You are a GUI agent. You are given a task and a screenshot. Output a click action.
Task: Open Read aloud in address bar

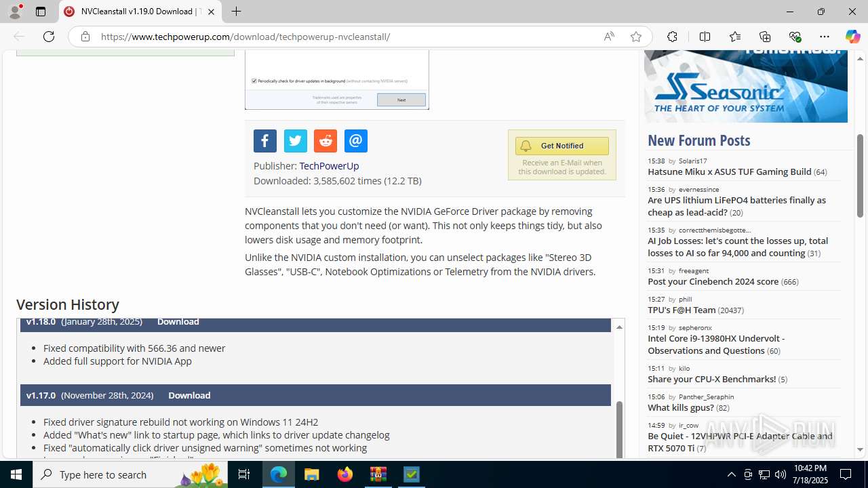coord(609,37)
